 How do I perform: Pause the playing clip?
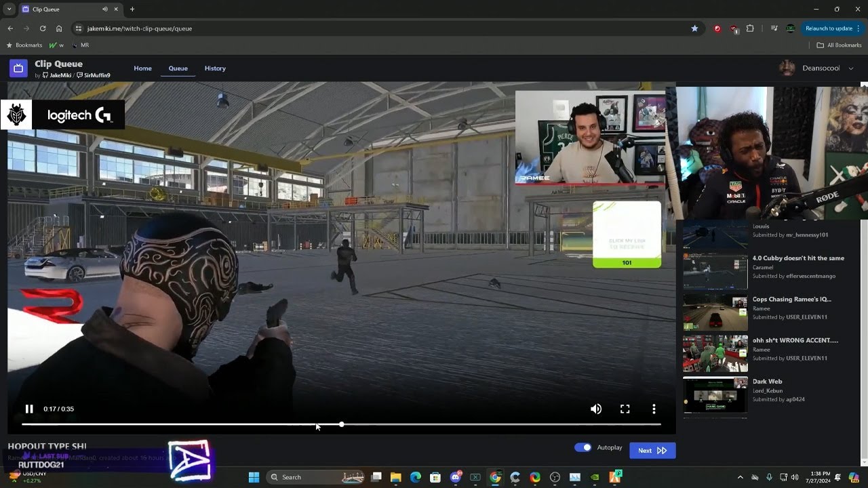tap(29, 409)
